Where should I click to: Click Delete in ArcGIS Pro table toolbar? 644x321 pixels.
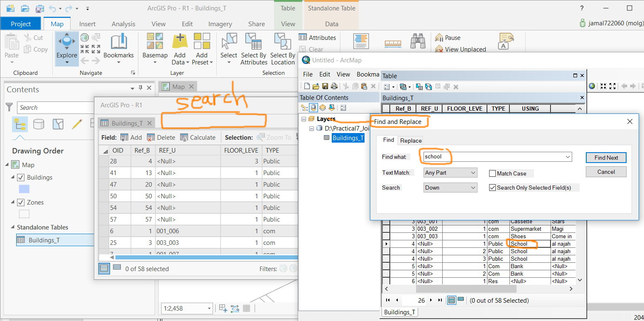coord(161,137)
